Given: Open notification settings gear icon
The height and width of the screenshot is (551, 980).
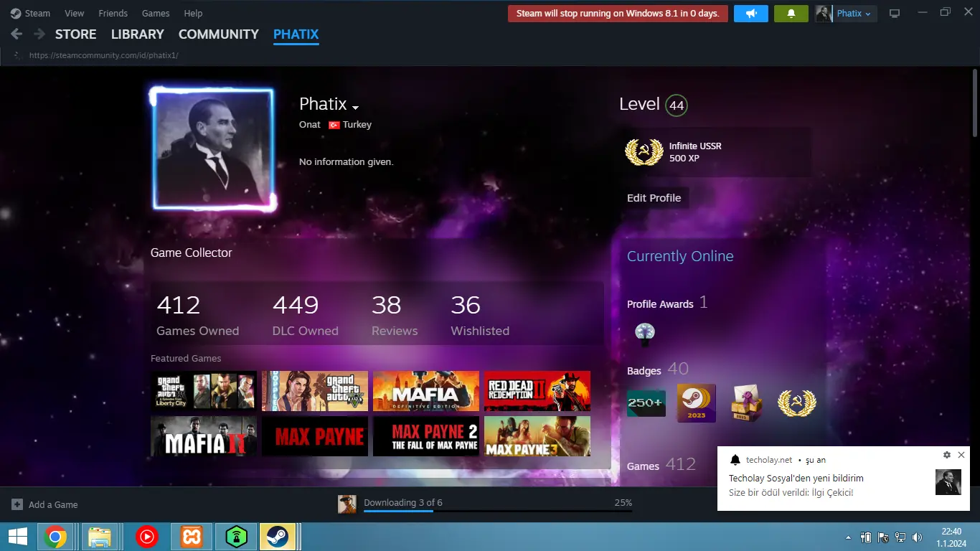Looking at the screenshot, I should click(x=947, y=456).
